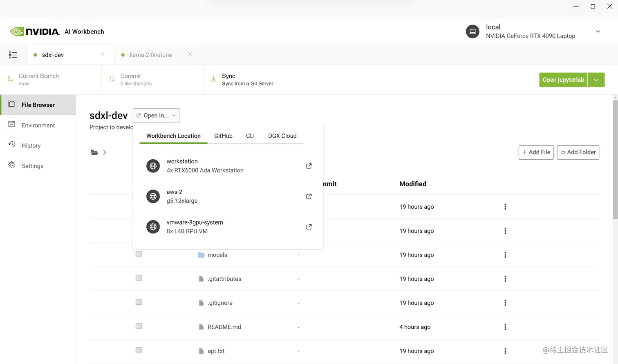Open Current Branch main
Image resolution: width=618 pixels, height=364 pixels.
[51, 80]
